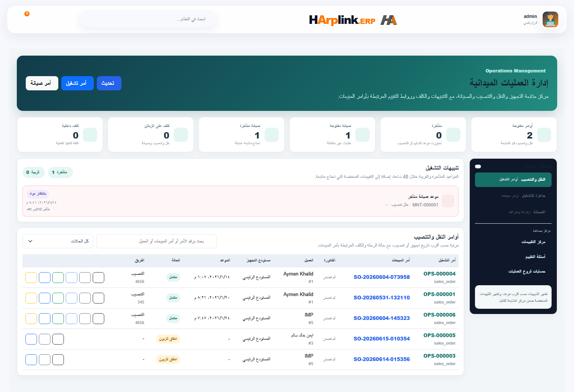Viewport: 574px width, 392px height.
Task: Click customer name ايمن خالد سالم
Action: point(302,335)
